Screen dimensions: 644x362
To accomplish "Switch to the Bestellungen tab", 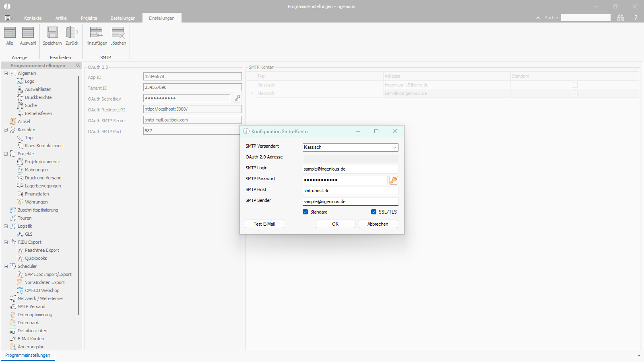I will (x=123, y=18).
